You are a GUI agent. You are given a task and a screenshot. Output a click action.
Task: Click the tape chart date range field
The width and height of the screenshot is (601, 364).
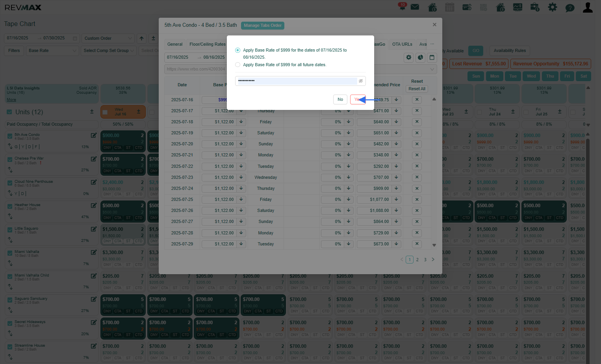pyautogui.click(x=41, y=38)
